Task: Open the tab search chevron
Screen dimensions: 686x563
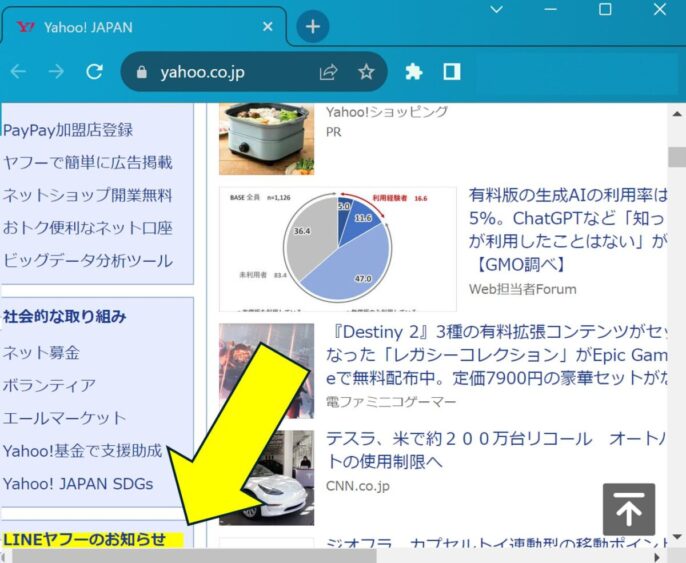Action: point(497,9)
